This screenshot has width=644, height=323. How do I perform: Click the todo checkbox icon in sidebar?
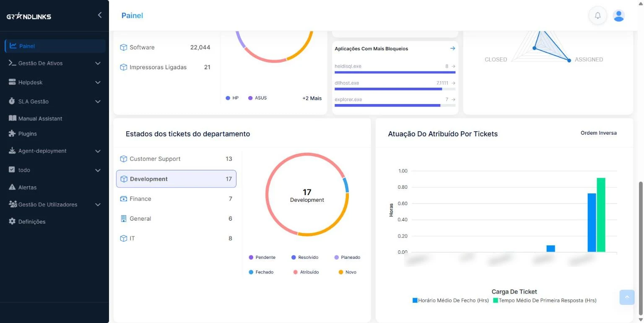(x=12, y=169)
